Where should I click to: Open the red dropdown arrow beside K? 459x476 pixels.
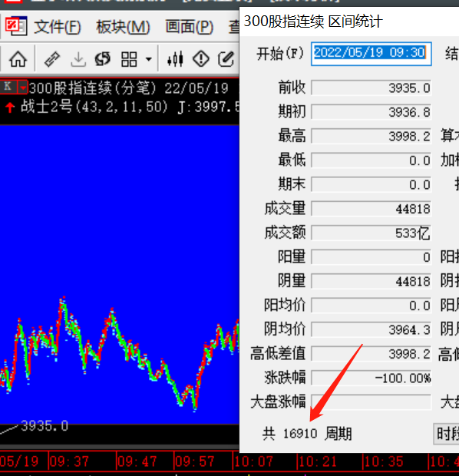pos(22,88)
